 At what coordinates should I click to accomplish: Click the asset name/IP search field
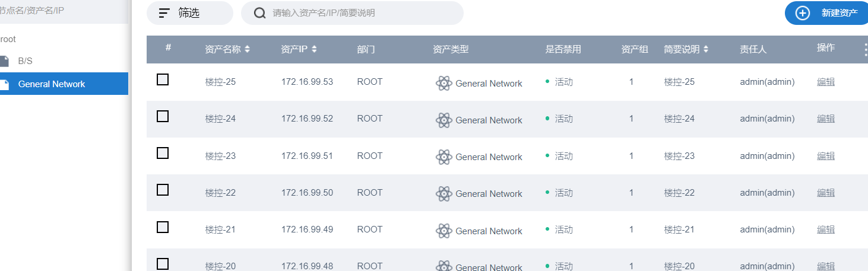362,13
